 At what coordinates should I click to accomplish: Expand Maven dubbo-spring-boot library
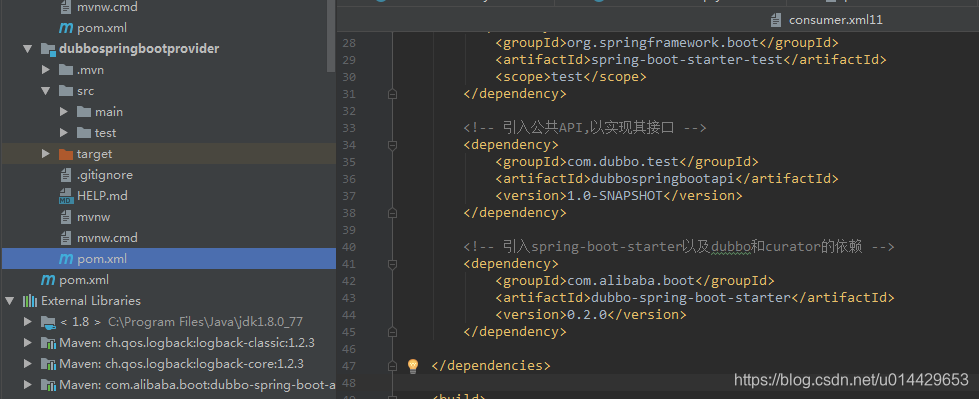pyautogui.click(x=27, y=385)
